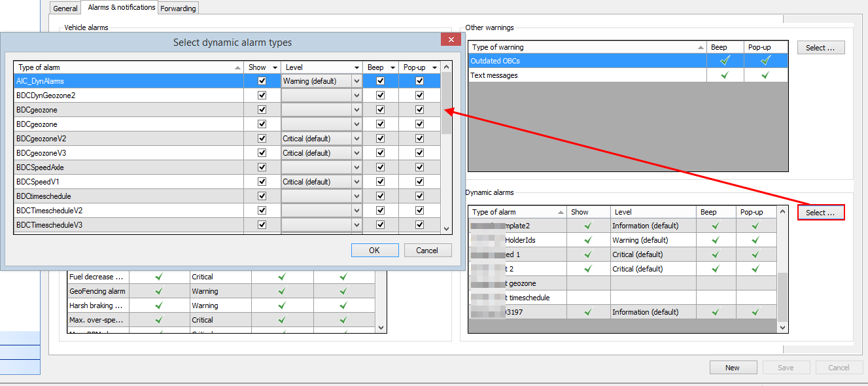Switch to the General tab
This screenshot has width=868, height=386.
(65, 9)
